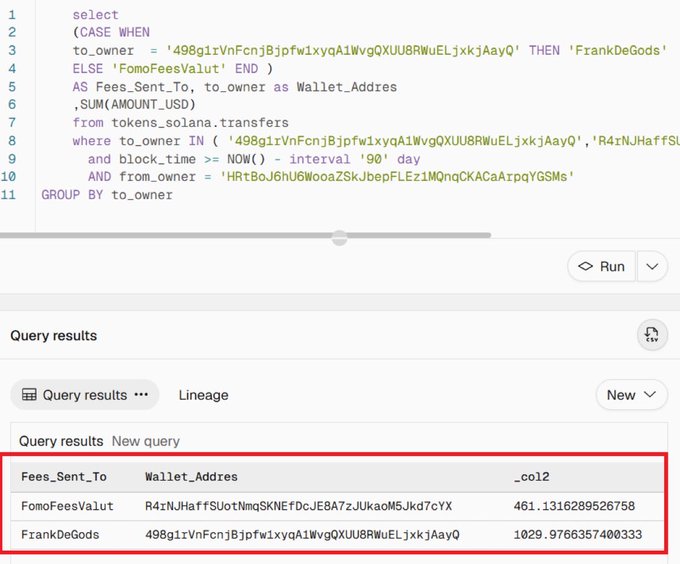
Task: Click the SUM(AMOUNT_USD) code on line 6
Action: (138, 104)
